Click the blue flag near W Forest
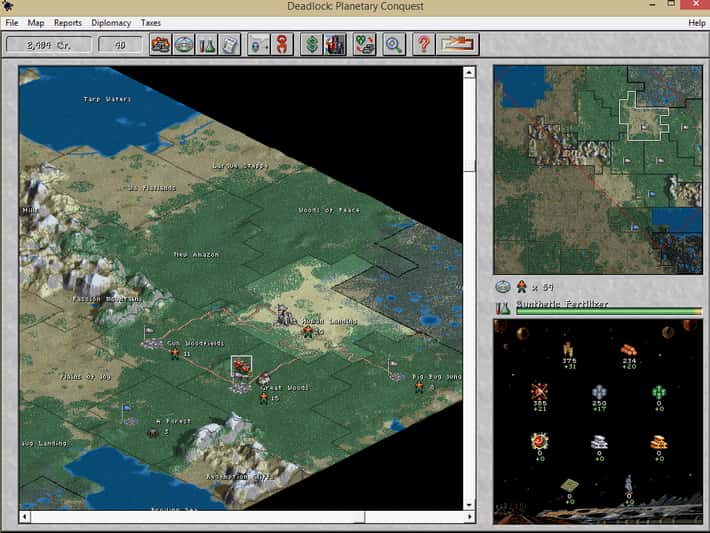The height and width of the screenshot is (533, 710). [127, 408]
